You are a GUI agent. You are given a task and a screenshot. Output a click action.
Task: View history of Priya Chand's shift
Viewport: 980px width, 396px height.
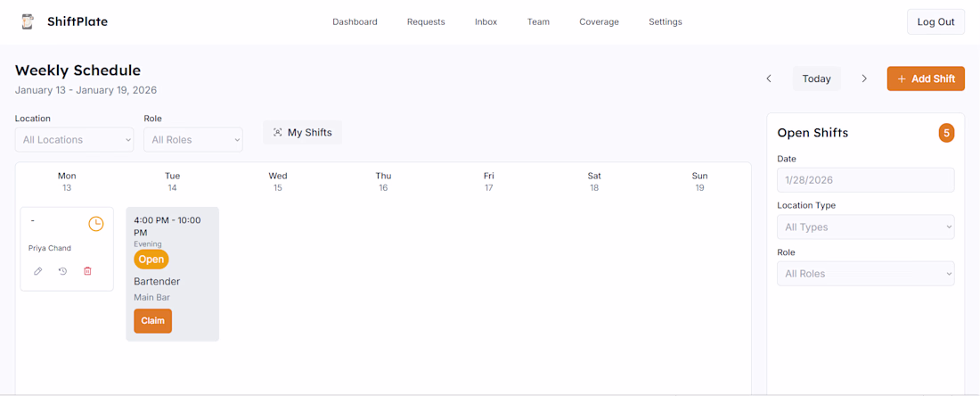point(62,271)
